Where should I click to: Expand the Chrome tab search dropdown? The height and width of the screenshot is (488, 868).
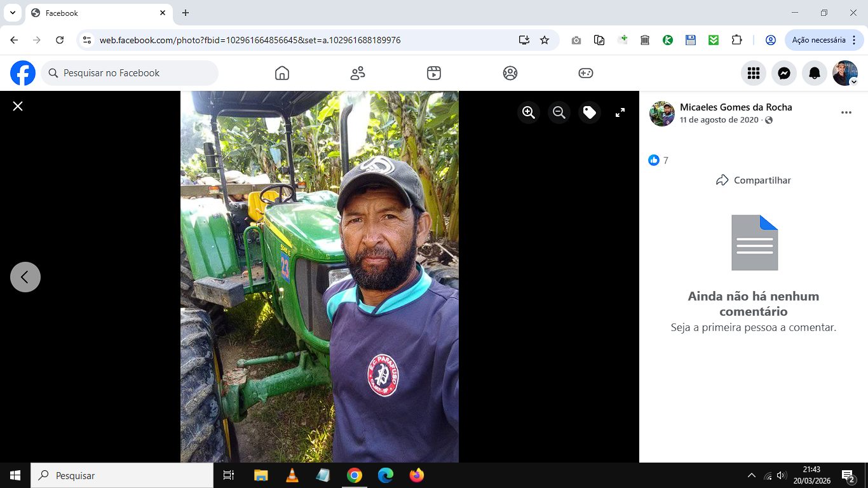[x=12, y=13]
